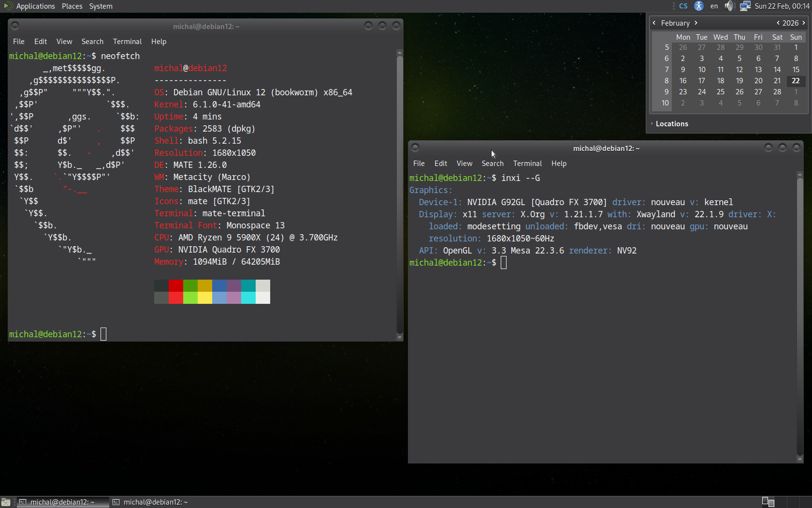Screen dimensions: 812x508
Task: Open window menu button of neofetch terminal
Action: (x=15, y=26)
